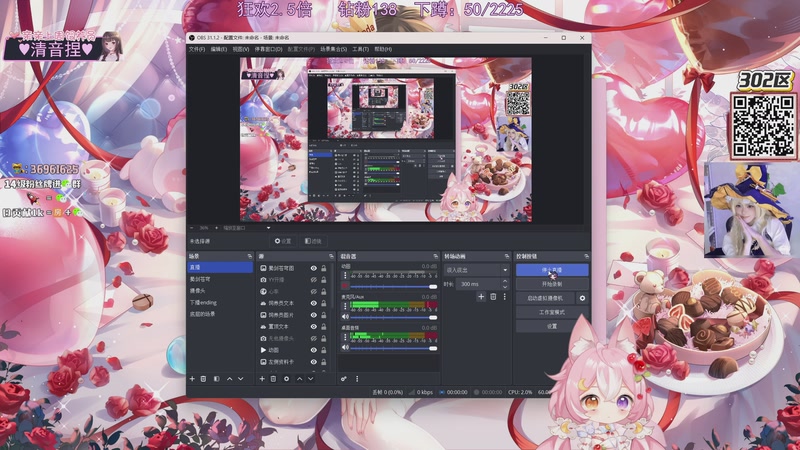
Task: Pop out the 转场动画 panel header icon
Action: 507,256
